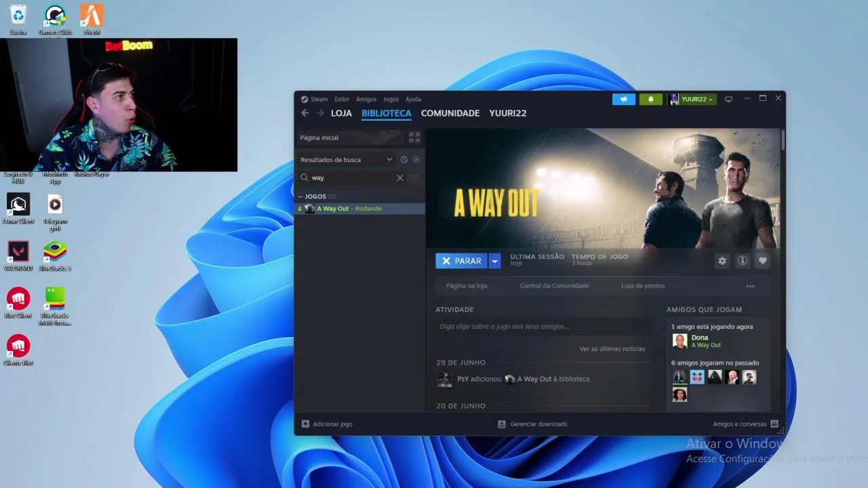Favorite A Way Out with heart icon
This screenshot has height=488, width=868.
coord(763,260)
